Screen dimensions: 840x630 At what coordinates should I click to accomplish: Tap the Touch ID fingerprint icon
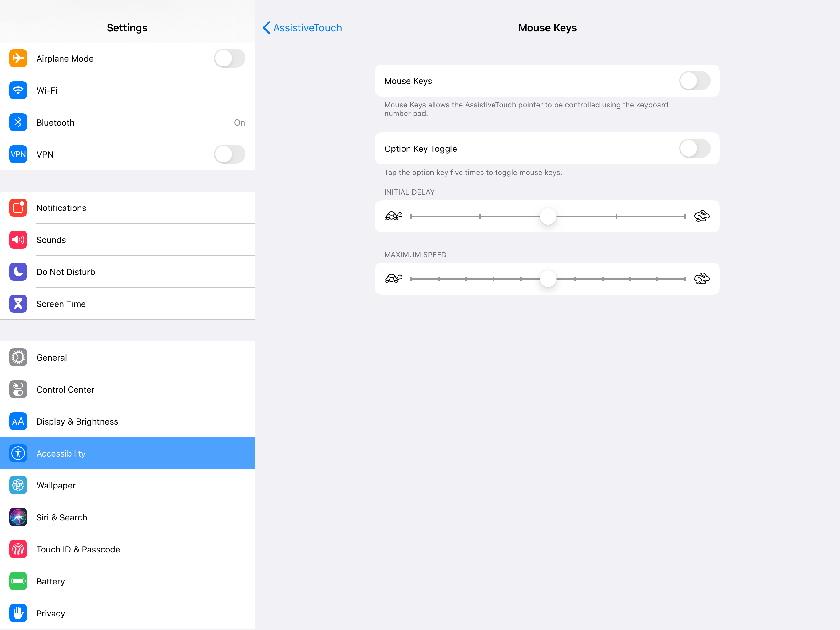[x=18, y=549]
